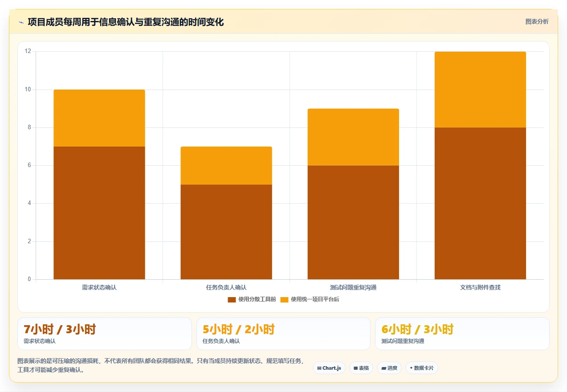Open the 7小时 / 3小时 data card
567x392 pixels.
[105, 334]
